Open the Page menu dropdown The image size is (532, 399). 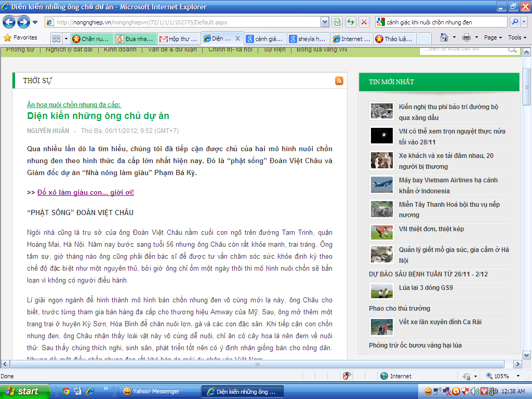coord(493,37)
